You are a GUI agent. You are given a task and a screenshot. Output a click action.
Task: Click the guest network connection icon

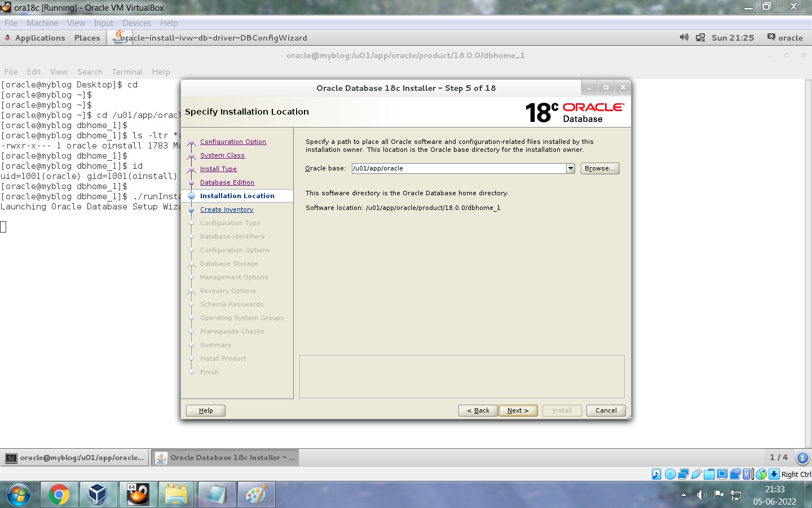point(700,38)
